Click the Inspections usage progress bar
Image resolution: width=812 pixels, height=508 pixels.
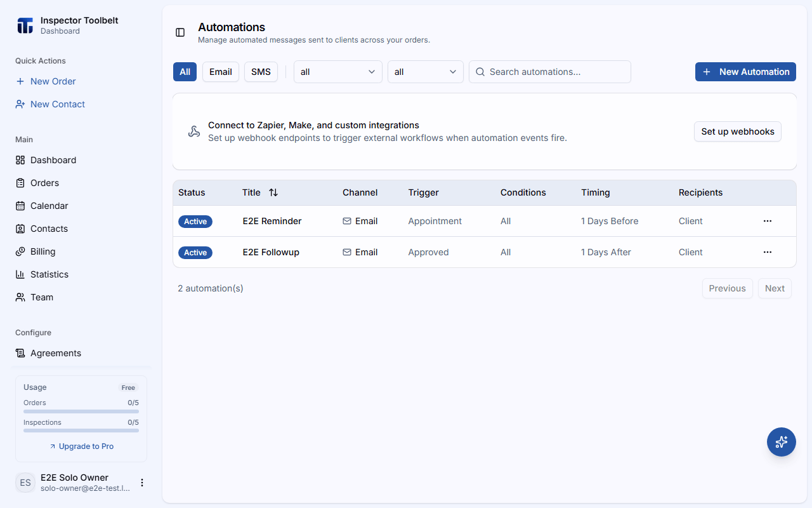[x=81, y=431]
